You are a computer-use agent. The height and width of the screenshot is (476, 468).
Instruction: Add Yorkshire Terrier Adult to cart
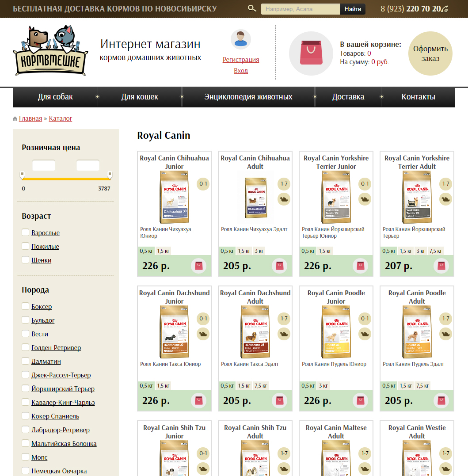[441, 266]
